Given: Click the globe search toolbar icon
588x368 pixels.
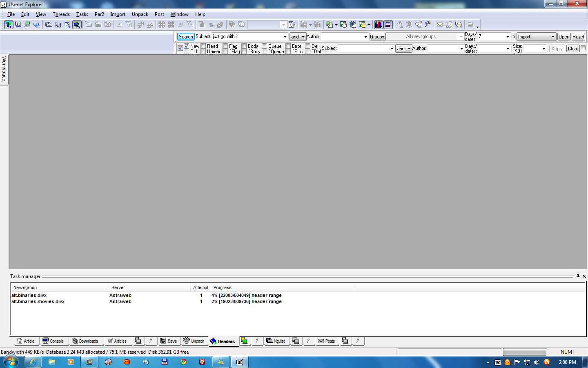Looking at the screenshot, I should point(77,25).
